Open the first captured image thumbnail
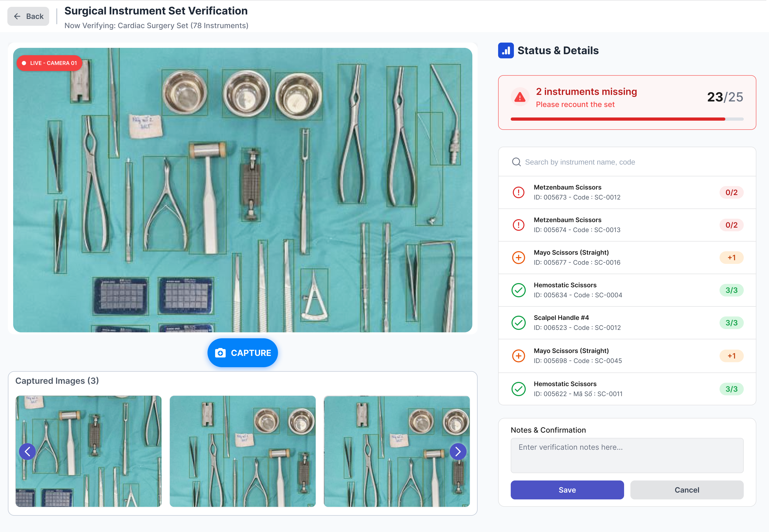The image size is (769, 532). (88, 451)
